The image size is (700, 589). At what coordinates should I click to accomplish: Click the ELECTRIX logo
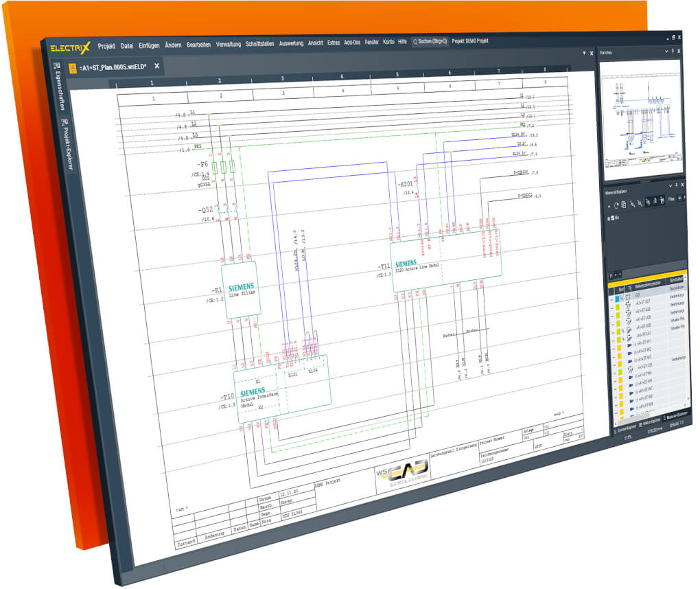pyautogui.click(x=71, y=47)
